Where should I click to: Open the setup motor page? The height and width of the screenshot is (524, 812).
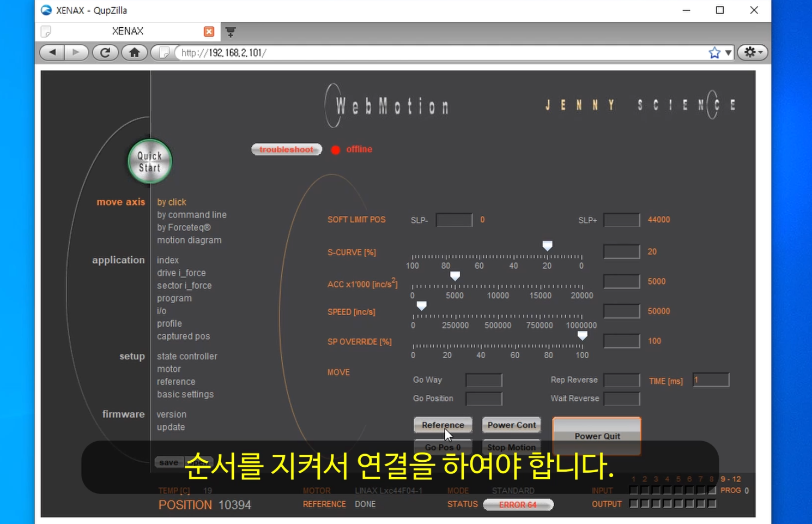pyautogui.click(x=169, y=369)
